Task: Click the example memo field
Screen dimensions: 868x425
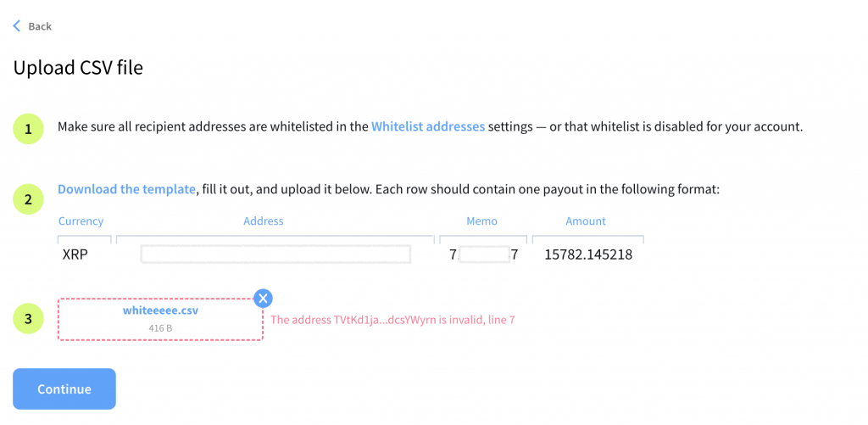Action: 483,254
